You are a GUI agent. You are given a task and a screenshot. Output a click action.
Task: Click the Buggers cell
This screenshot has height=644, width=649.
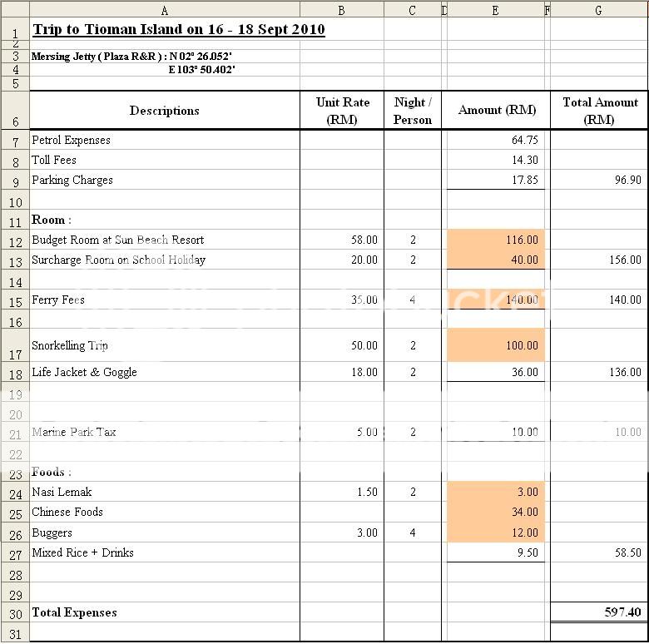165,533
